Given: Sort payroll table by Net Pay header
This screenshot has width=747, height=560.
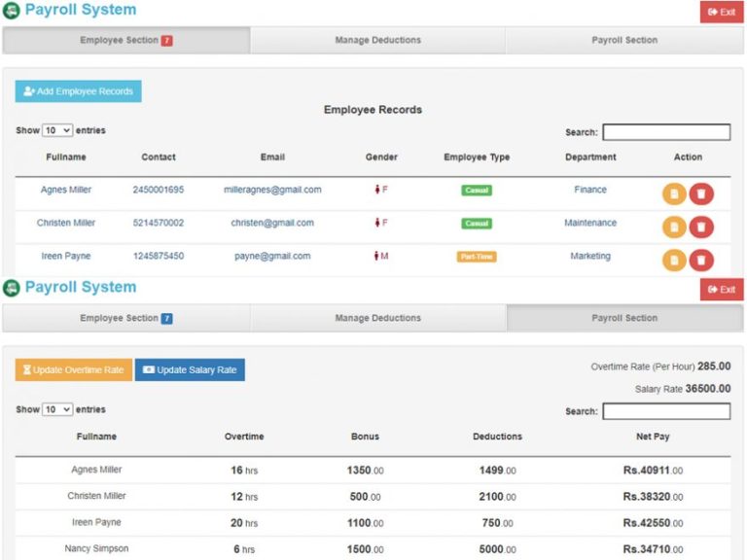Looking at the screenshot, I should [653, 437].
